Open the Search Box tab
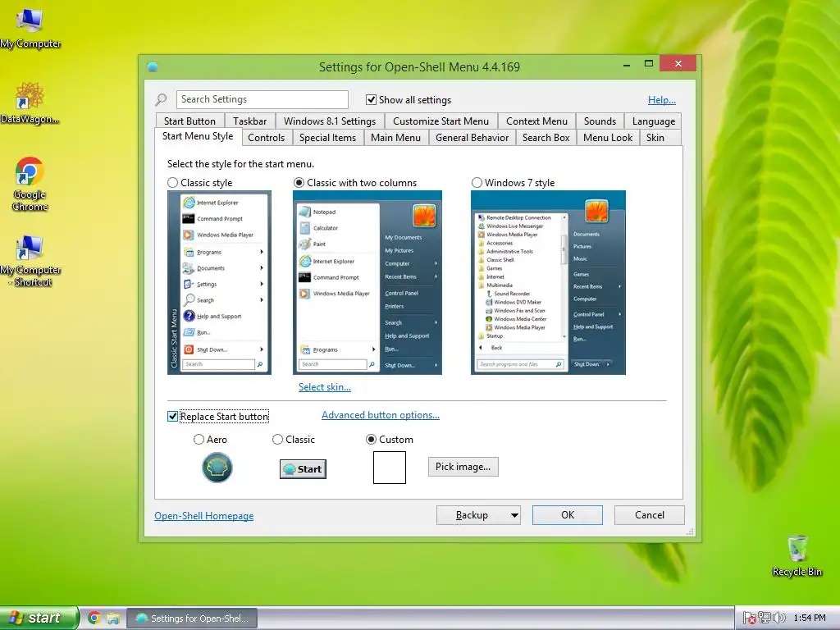840x630 pixels. click(546, 138)
